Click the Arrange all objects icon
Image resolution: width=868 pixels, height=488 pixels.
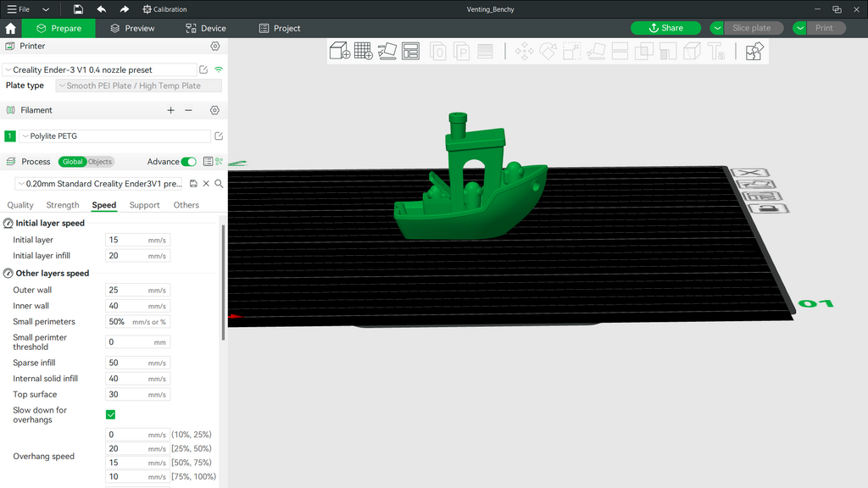point(411,51)
